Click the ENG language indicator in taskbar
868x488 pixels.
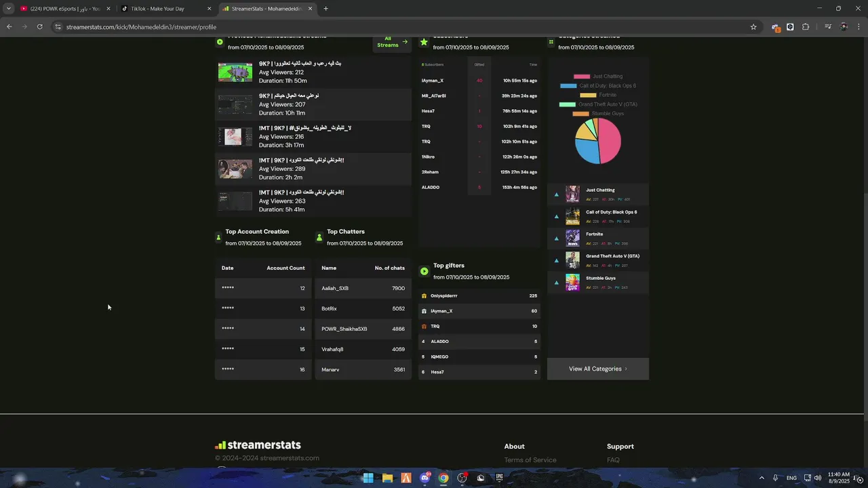coord(791,478)
